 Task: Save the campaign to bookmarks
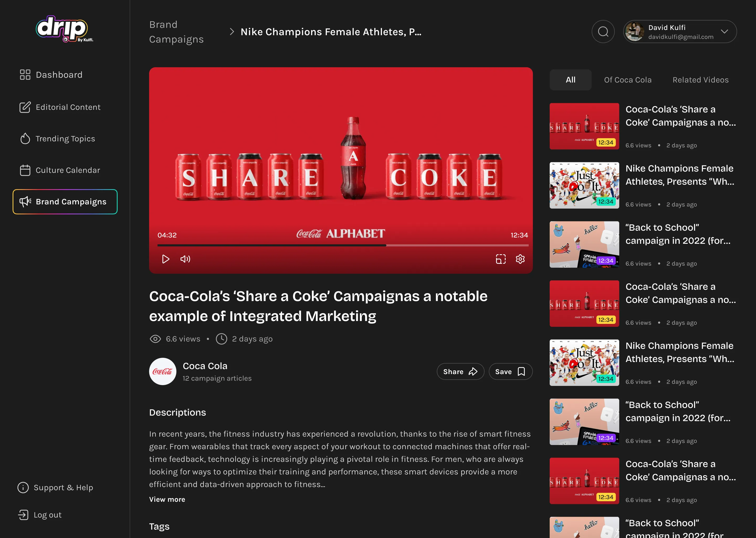(511, 372)
